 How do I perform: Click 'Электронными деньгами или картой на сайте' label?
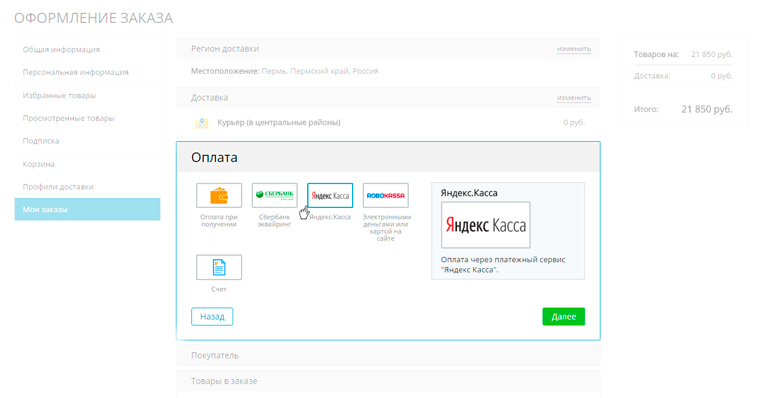pos(386,228)
